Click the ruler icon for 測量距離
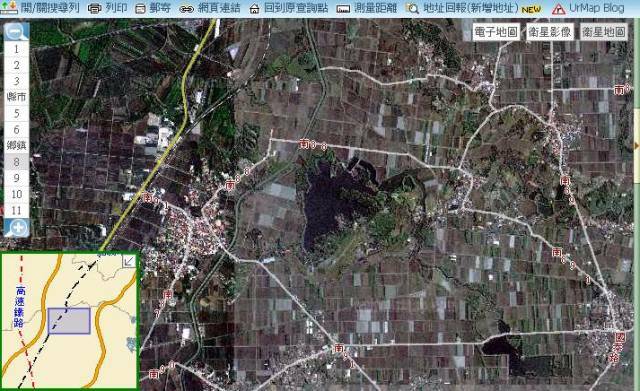Image resolution: width=640 pixels, height=391 pixels. point(343,9)
